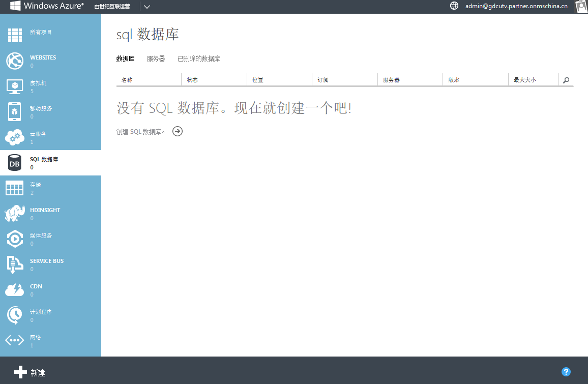
Task: Open the help question mark icon
Action: [x=566, y=372]
